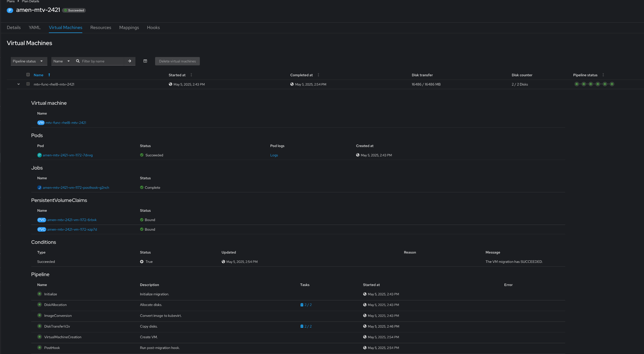Open PVC amen-mtv-2421-vm-1172-6rbvk link

(72, 220)
